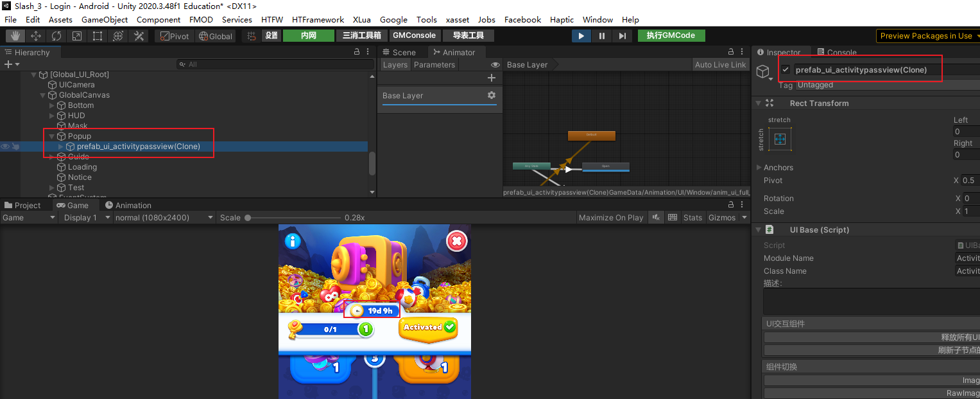Switch to the Animation tab
This screenshot has width=980, height=399.
point(128,205)
